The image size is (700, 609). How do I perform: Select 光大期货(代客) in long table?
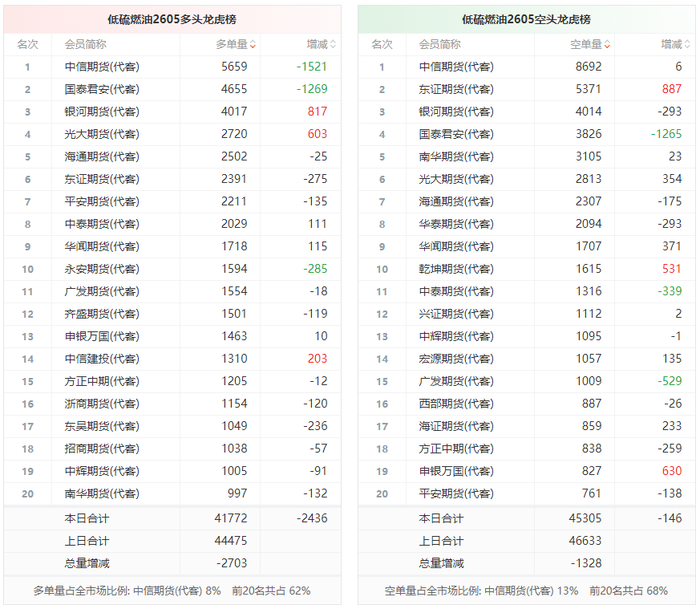102,134
